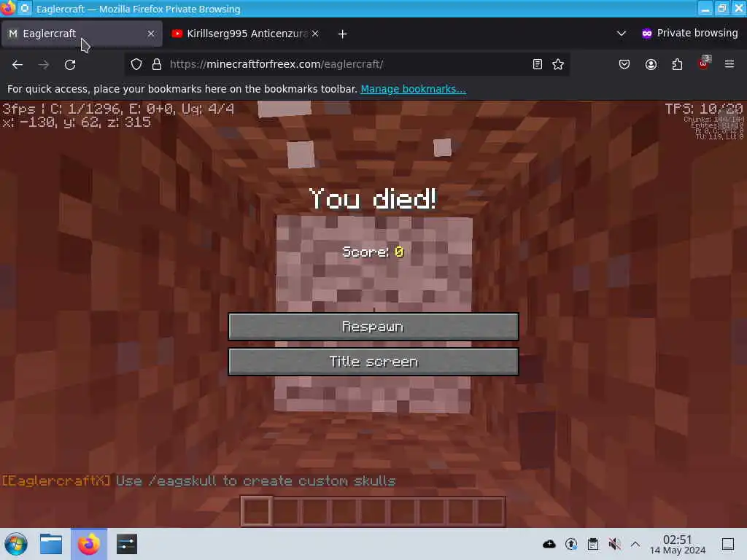Click the Firefox taskbar icon
The width and height of the screenshot is (747, 560).
[x=89, y=544]
